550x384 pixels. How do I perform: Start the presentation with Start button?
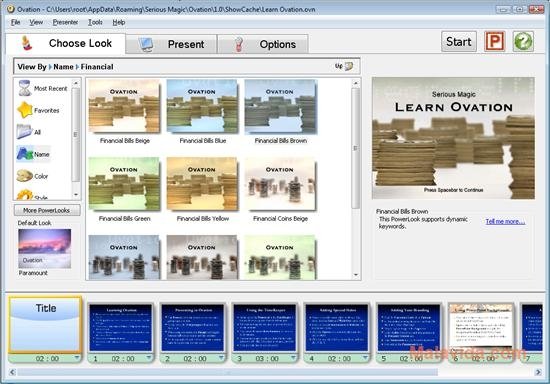(459, 41)
